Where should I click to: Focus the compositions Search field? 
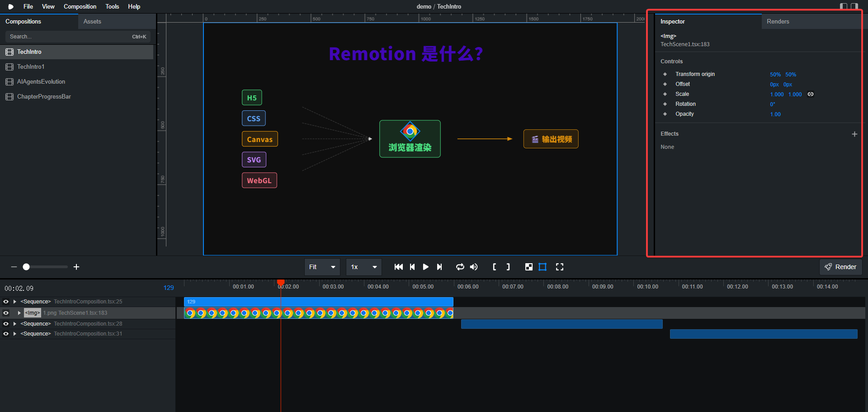coord(78,37)
